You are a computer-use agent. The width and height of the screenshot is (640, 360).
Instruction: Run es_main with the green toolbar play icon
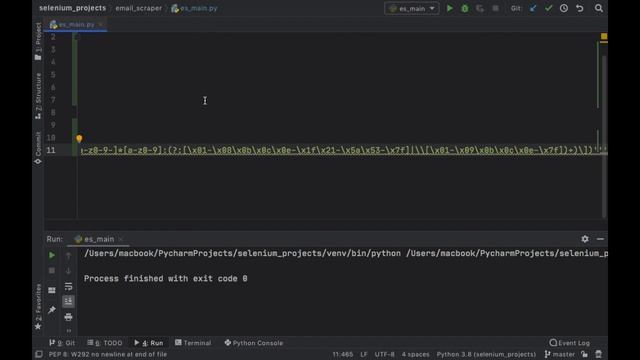[x=449, y=8]
